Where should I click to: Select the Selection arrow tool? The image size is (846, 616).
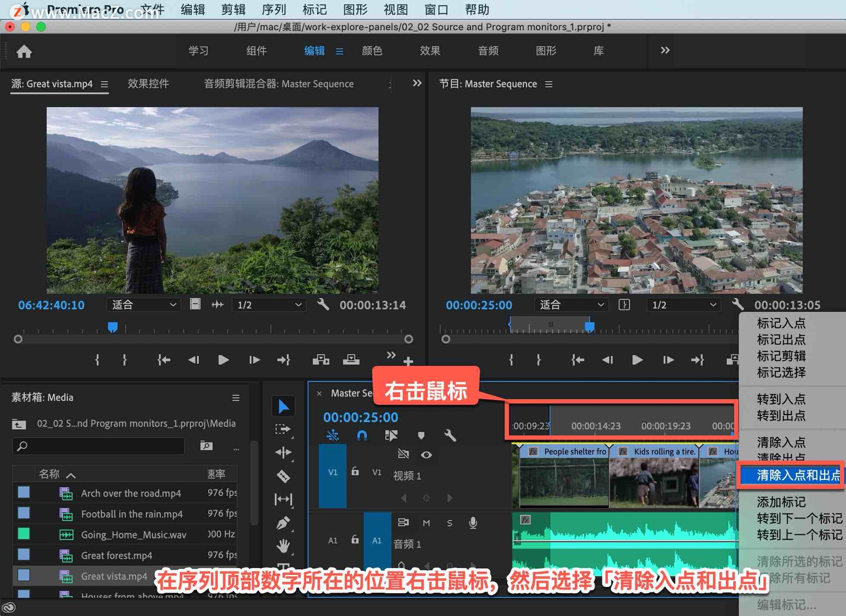click(x=283, y=406)
